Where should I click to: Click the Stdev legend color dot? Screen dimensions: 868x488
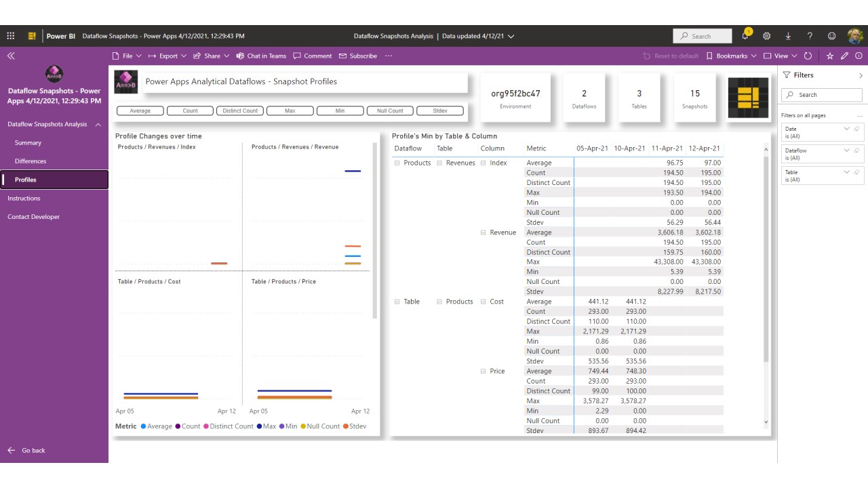[x=345, y=426]
